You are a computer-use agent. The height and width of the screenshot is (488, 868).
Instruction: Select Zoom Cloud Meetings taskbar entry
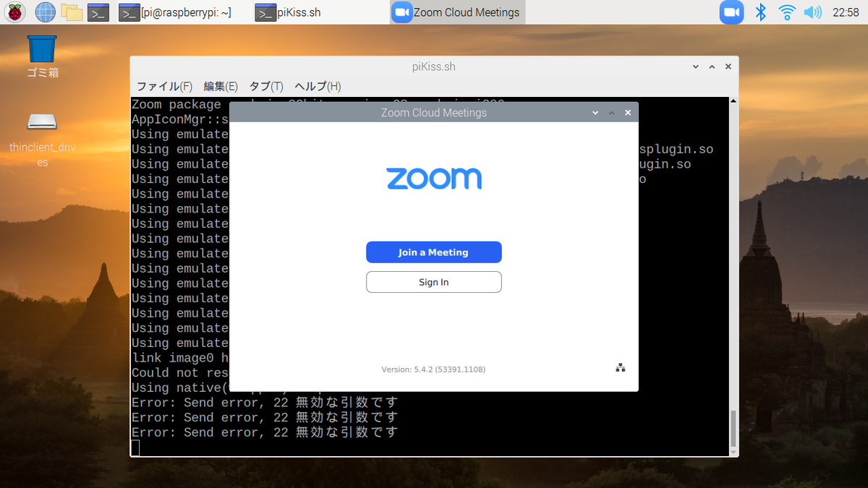tap(457, 12)
